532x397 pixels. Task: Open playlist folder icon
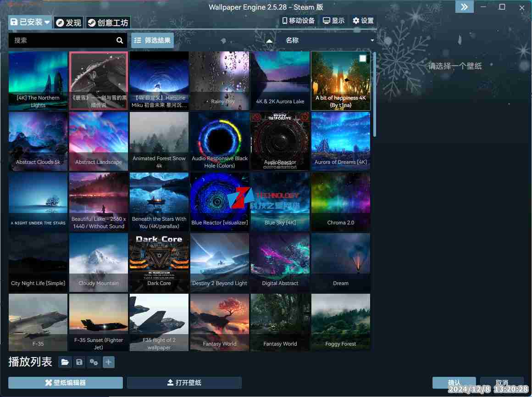65,363
